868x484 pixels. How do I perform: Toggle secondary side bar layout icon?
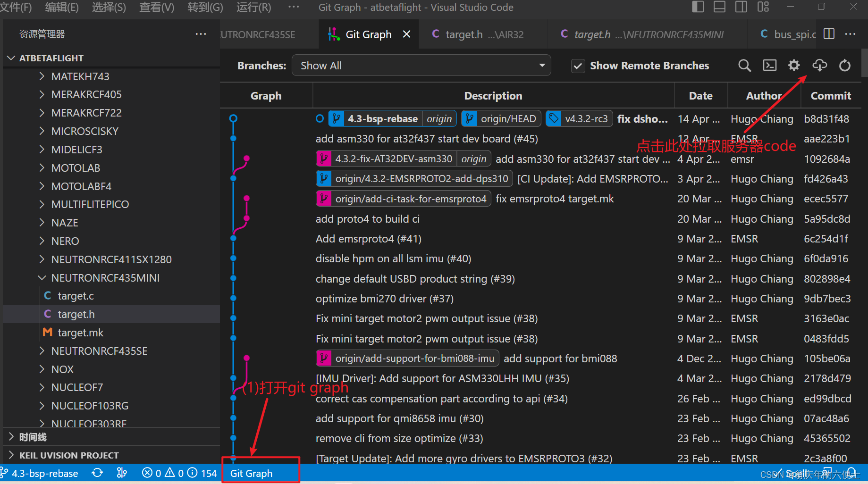[741, 7]
